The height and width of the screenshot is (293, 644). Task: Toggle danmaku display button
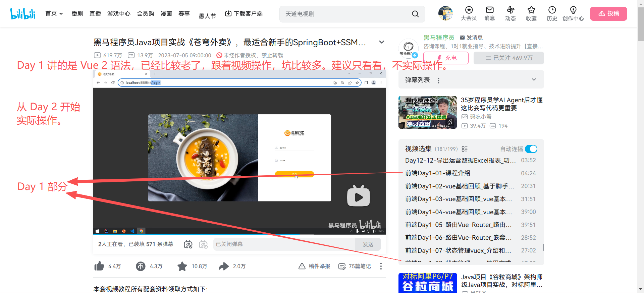(x=188, y=244)
